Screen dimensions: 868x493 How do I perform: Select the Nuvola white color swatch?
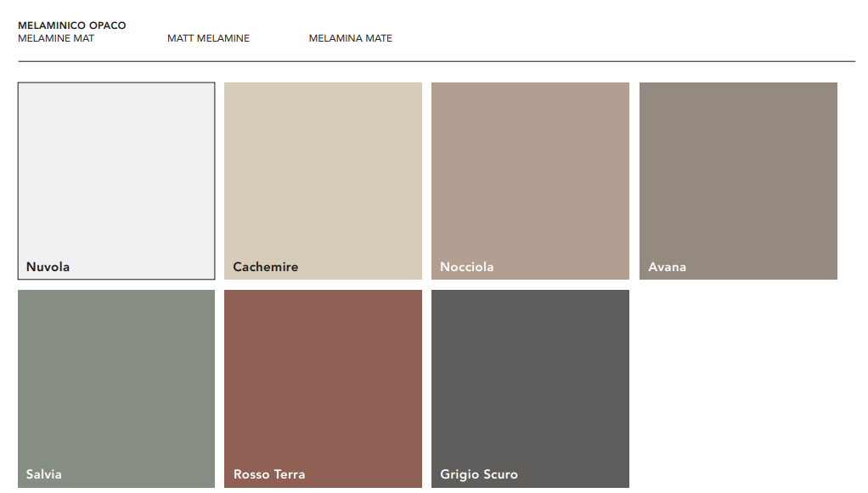pos(116,170)
